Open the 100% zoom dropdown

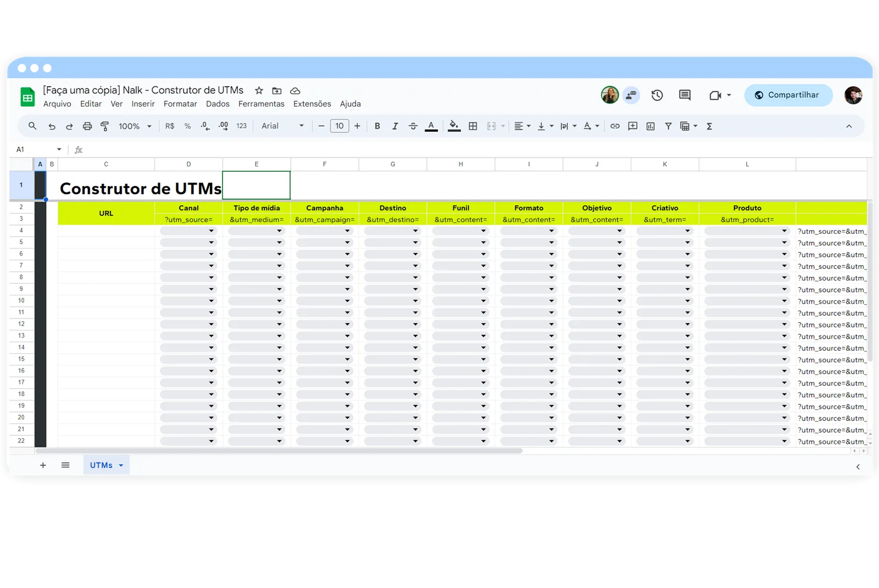pyautogui.click(x=135, y=126)
